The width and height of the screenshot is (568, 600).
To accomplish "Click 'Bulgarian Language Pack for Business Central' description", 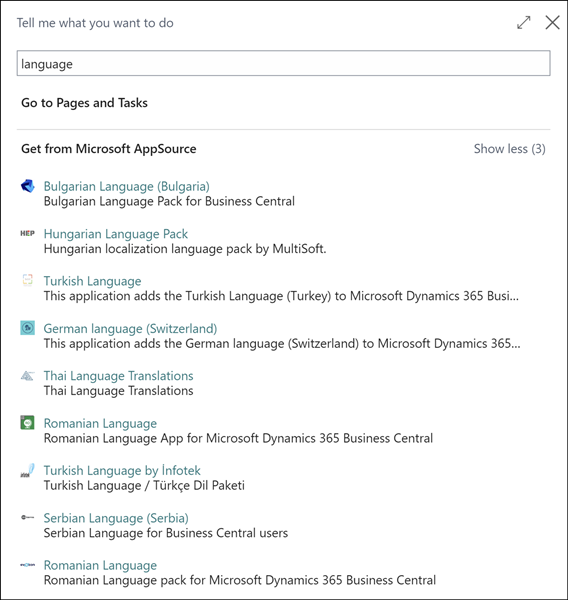I will pyautogui.click(x=169, y=201).
